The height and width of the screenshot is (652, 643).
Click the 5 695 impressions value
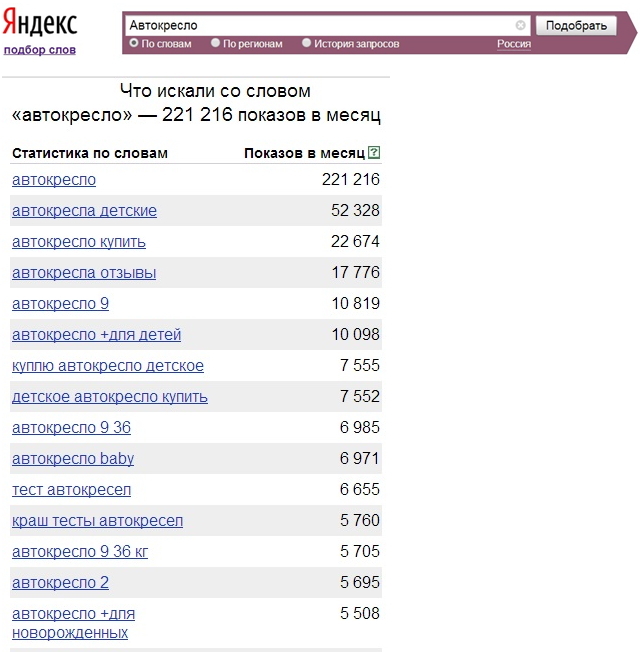pyautogui.click(x=360, y=582)
